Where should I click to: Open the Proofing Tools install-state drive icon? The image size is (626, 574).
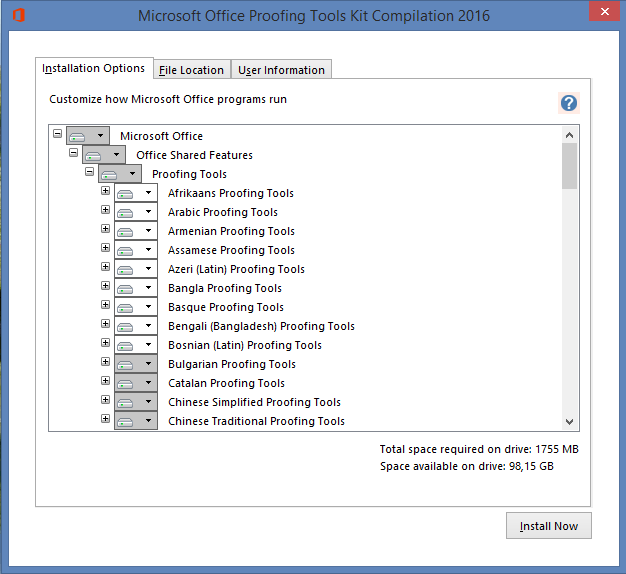click(109, 175)
